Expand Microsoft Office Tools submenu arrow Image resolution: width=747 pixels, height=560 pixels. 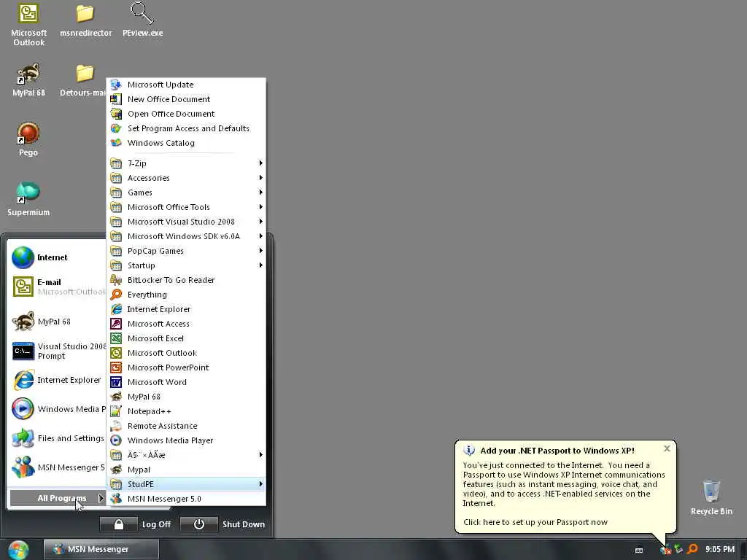[260, 207]
